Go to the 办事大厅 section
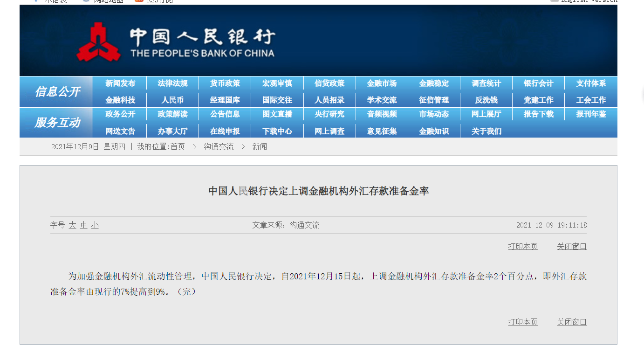 (172, 131)
